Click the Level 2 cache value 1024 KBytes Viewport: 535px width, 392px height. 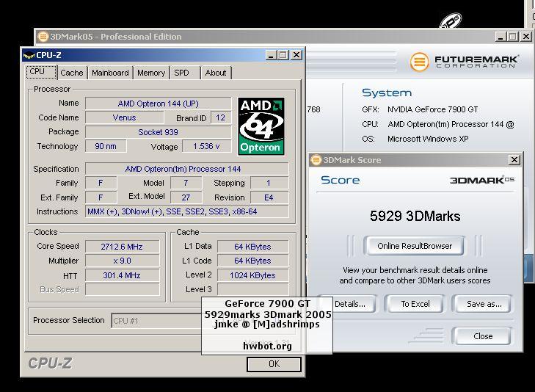tap(252, 275)
